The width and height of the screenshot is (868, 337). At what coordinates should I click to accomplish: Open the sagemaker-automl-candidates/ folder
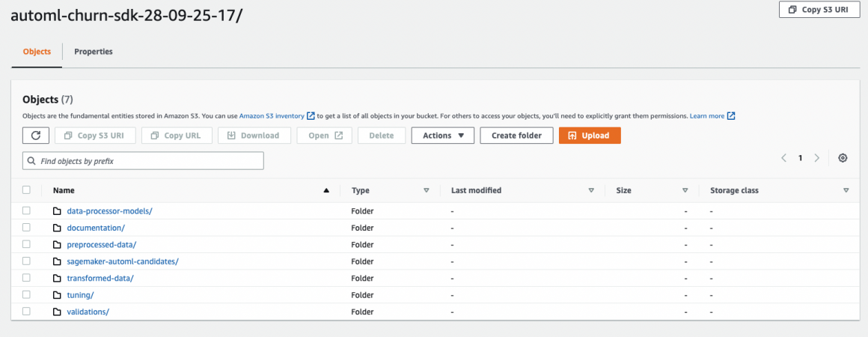(123, 261)
